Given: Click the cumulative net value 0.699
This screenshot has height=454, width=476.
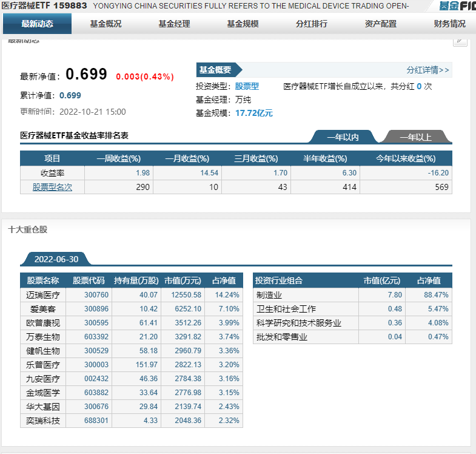Looking at the screenshot, I should coord(70,95).
